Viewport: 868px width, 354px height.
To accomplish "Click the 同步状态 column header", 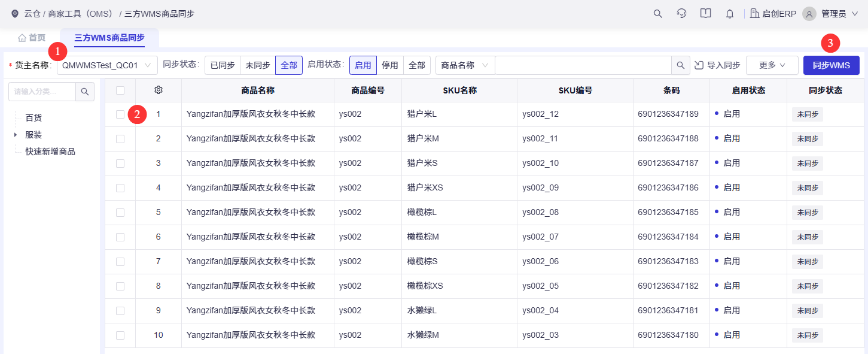I will 825,90.
